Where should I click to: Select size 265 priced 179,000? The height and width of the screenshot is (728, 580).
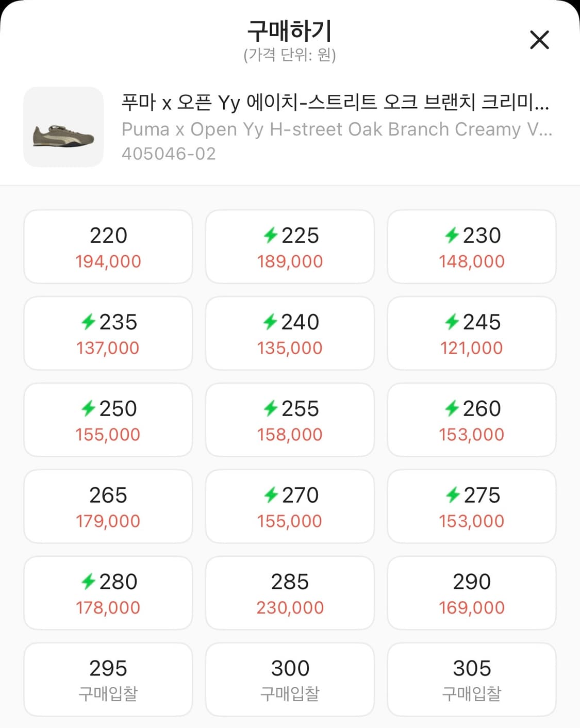coord(108,507)
